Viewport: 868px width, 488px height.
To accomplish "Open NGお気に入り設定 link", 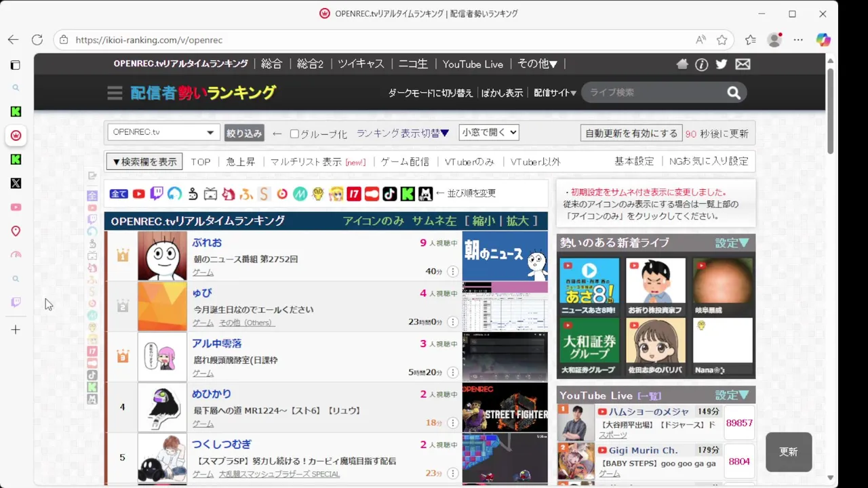I will tap(709, 162).
